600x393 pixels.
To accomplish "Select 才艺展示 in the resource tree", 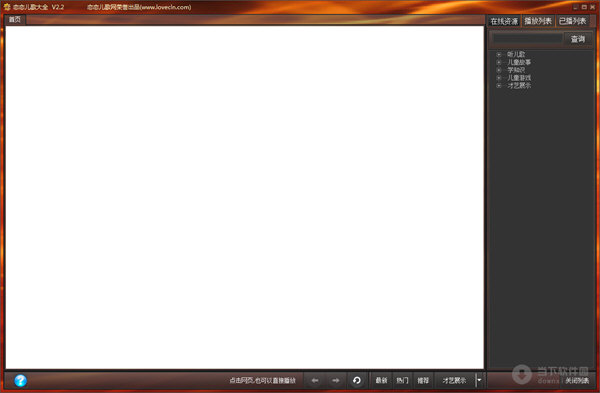I will click(x=519, y=86).
